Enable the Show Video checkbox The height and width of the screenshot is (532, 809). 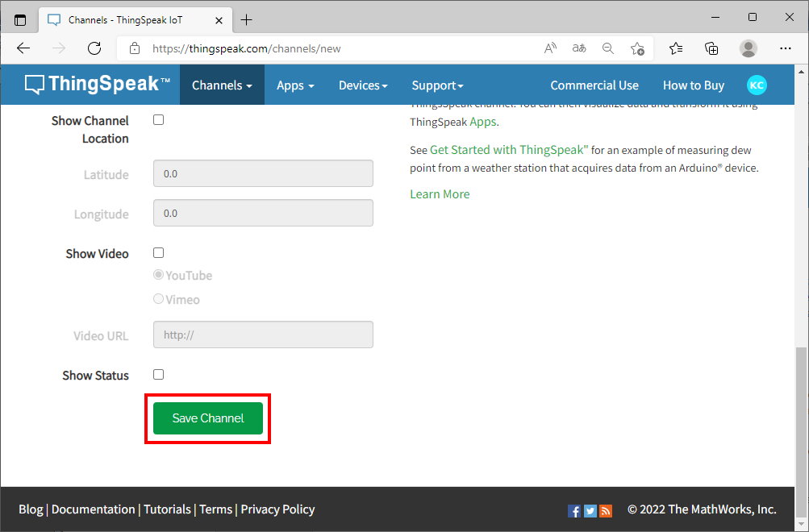(x=158, y=252)
